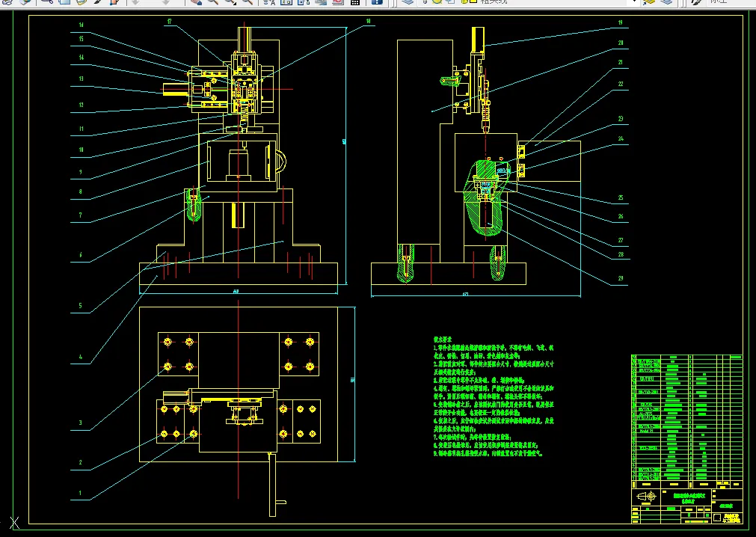
Task: Click the Zoom previous magnifier icon
Action: click(248, 2)
